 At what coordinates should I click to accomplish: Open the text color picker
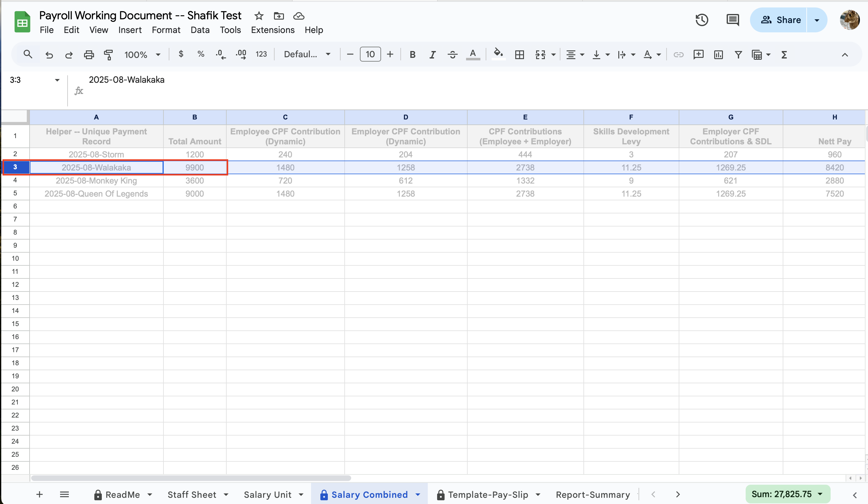tap(473, 54)
